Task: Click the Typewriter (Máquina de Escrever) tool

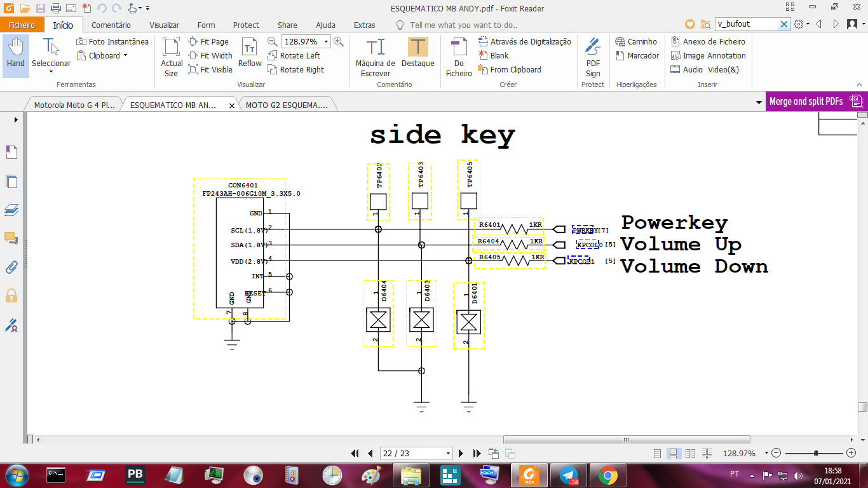Action: (375, 56)
